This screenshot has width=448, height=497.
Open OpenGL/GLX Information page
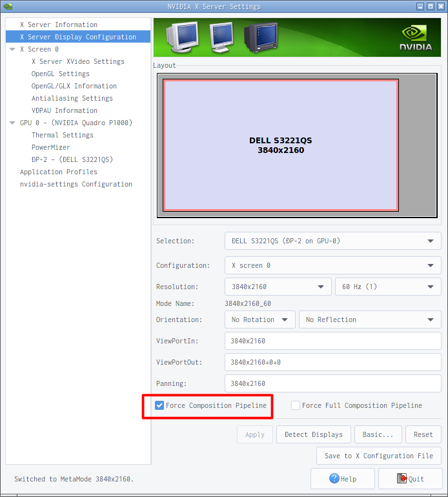pos(74,86)
